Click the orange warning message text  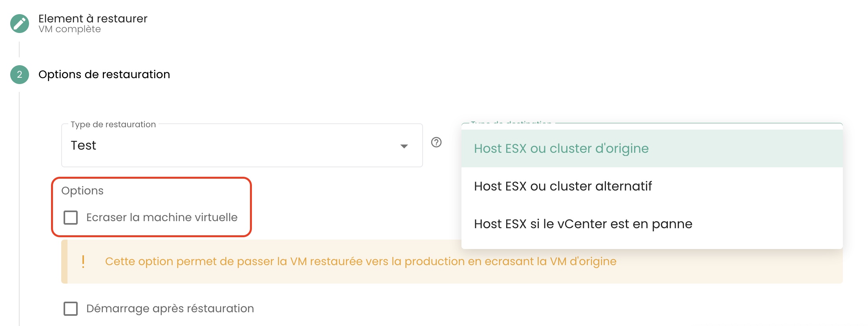pyautogui.click(x=361, y=262)
